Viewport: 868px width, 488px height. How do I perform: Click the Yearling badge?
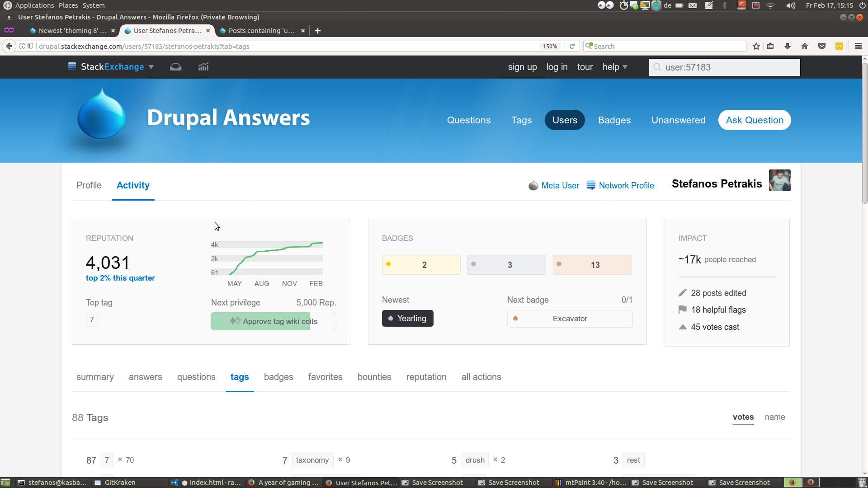pos(407,318)
